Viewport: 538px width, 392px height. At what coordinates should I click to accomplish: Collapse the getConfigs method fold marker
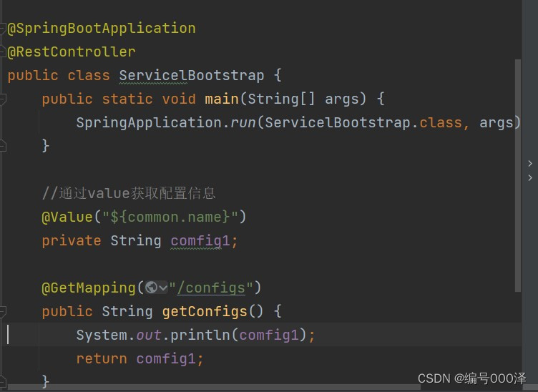click(x=2, y=311)
